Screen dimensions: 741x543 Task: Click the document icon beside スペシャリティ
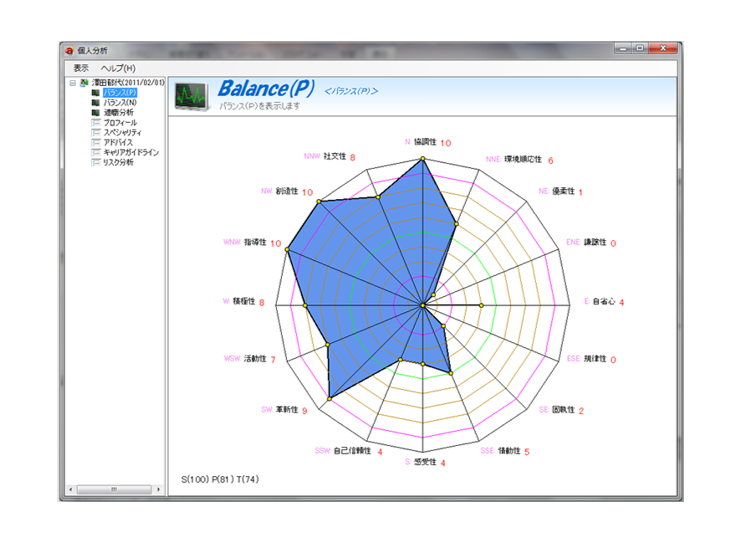96,133
